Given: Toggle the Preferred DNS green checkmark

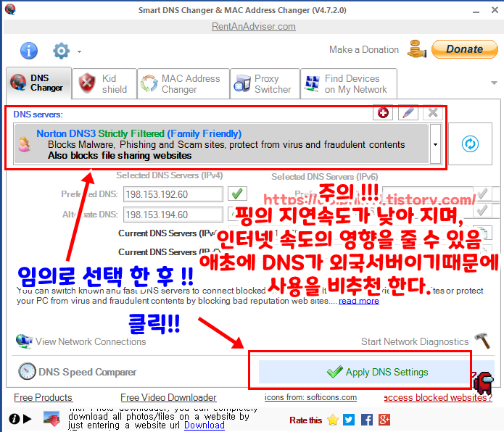Looking at the screenshot, I should coord(237,194).
